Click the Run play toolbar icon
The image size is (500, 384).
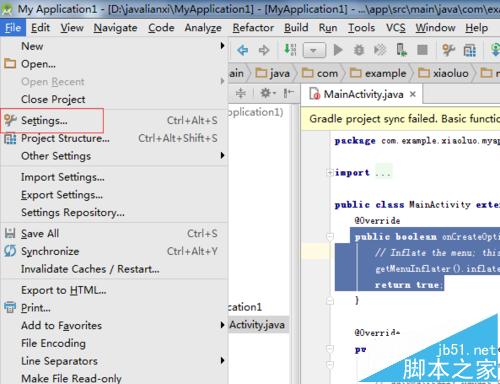tap(338, 50)
